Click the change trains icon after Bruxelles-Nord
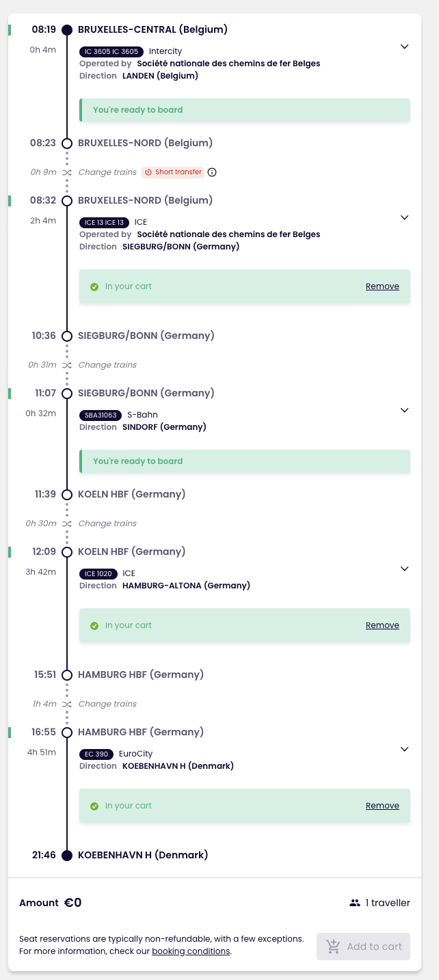 coord(67,172)
